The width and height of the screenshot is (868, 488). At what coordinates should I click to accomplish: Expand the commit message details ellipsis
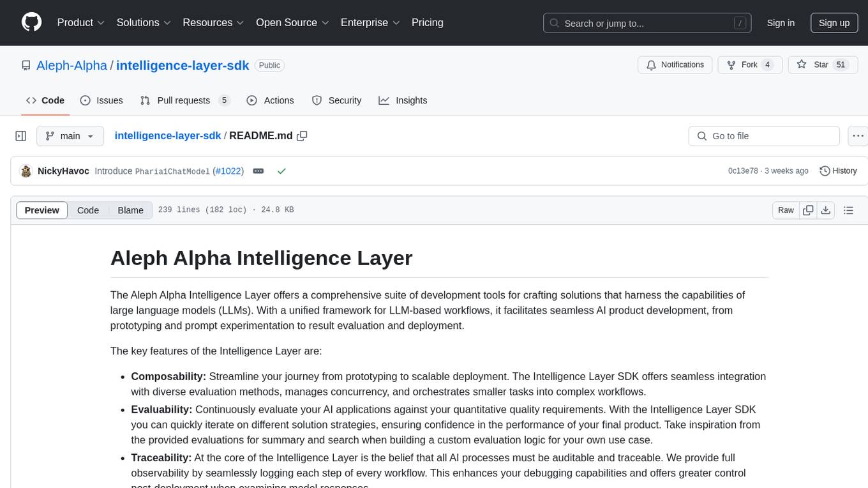click(258, 171)
